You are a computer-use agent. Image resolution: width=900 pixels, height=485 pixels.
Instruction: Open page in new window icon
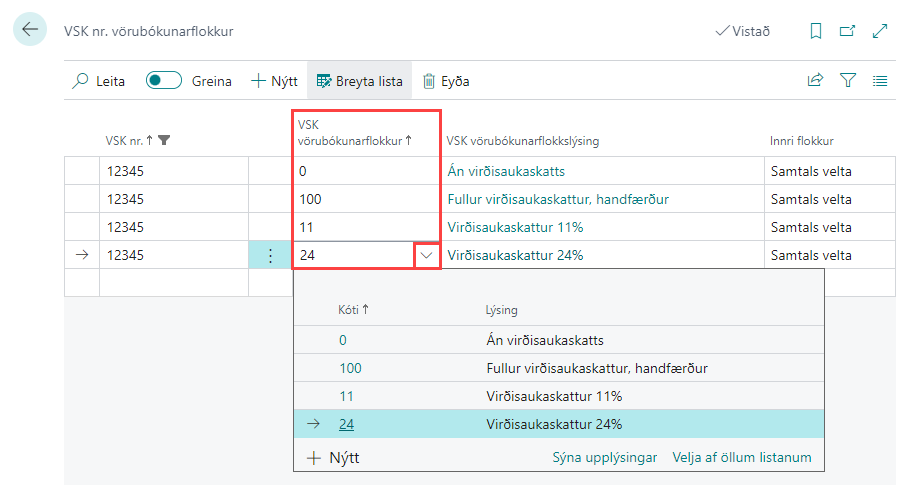847,31
